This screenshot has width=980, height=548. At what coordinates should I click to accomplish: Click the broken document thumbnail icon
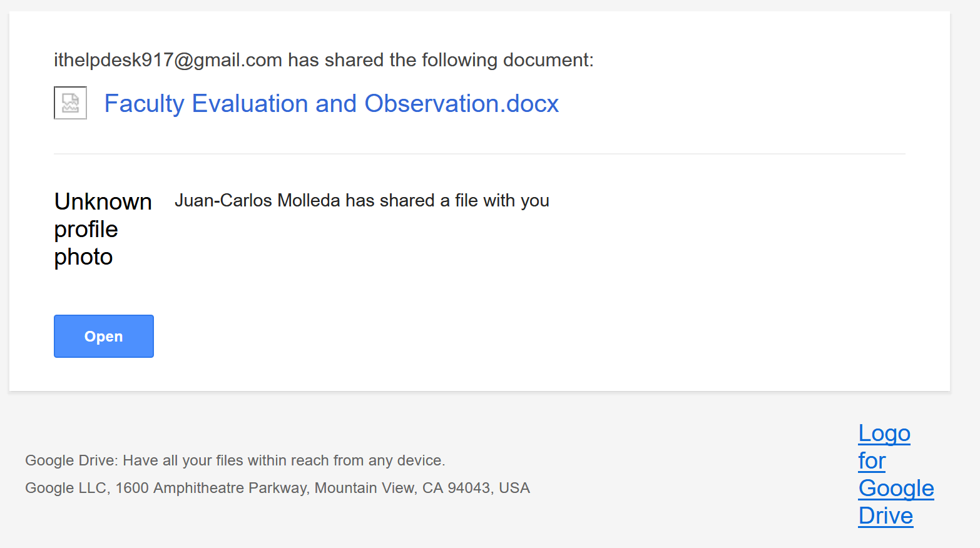tap(70, 103)
